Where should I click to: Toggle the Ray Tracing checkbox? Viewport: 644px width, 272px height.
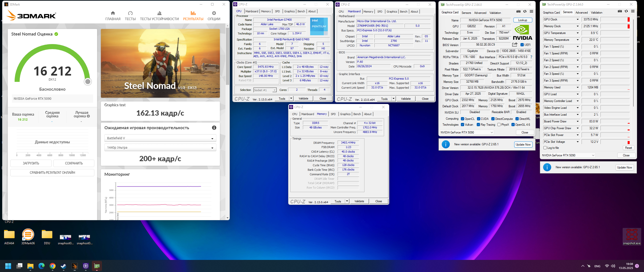478,125
